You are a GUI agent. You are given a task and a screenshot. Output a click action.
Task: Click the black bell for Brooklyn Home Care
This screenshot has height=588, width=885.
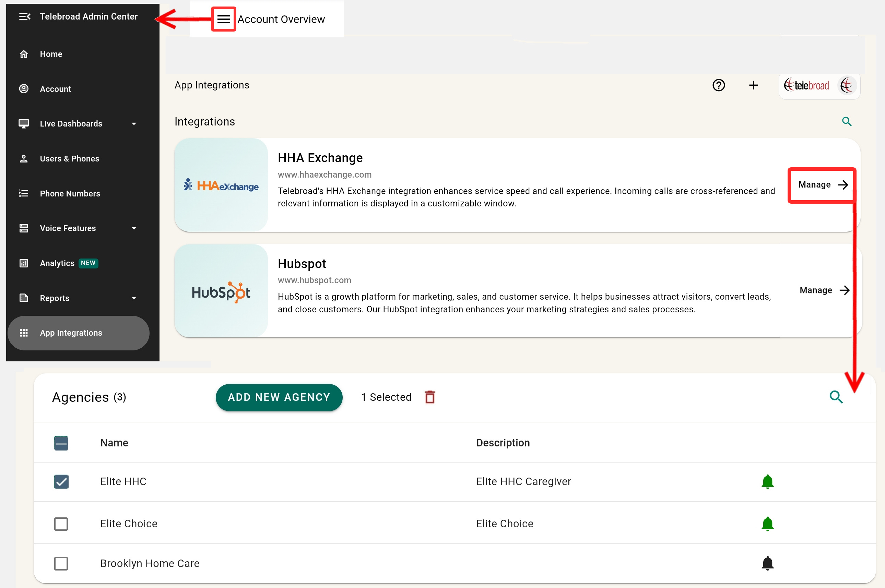[x=767, y=563]
